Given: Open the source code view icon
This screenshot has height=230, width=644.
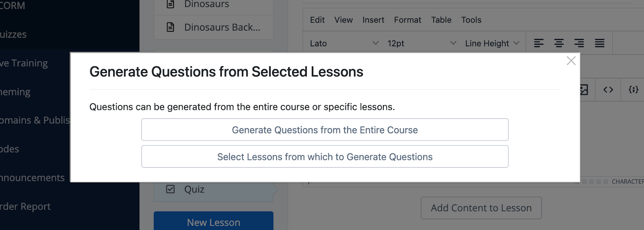Looking at the screenshot, I should (x=608, y=89).
